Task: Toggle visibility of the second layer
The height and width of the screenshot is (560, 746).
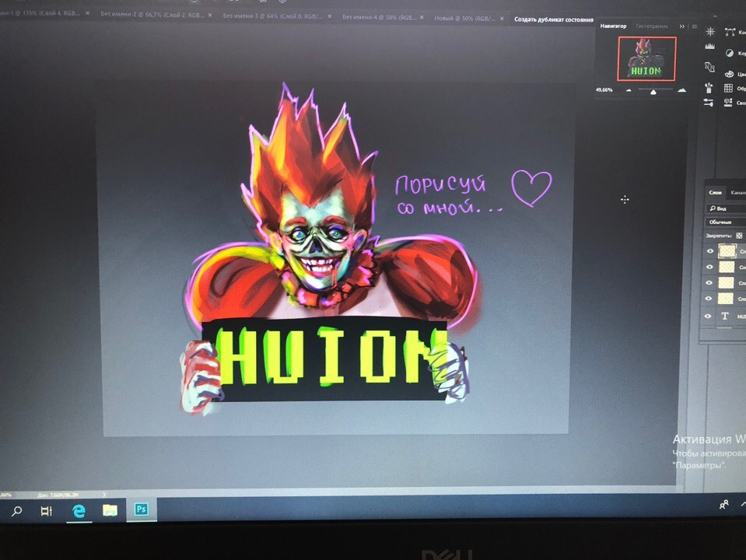Action: tap(709, 267)
